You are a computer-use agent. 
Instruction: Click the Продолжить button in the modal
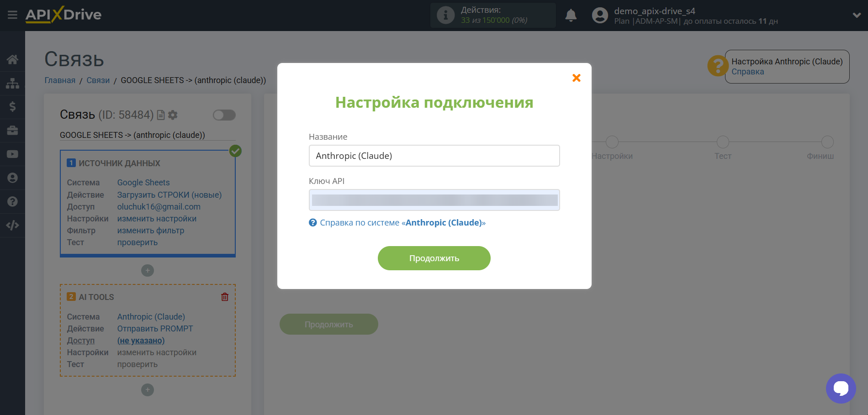click(434, 258)
